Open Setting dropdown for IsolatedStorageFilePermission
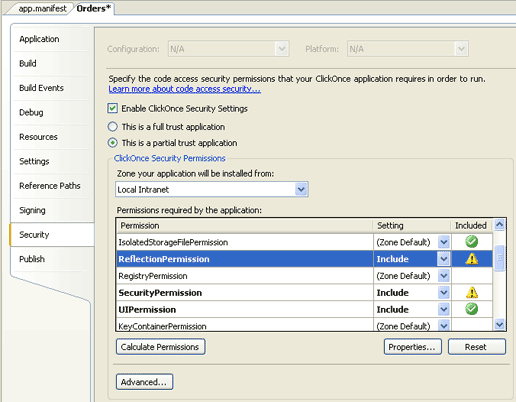 point(444,242)
